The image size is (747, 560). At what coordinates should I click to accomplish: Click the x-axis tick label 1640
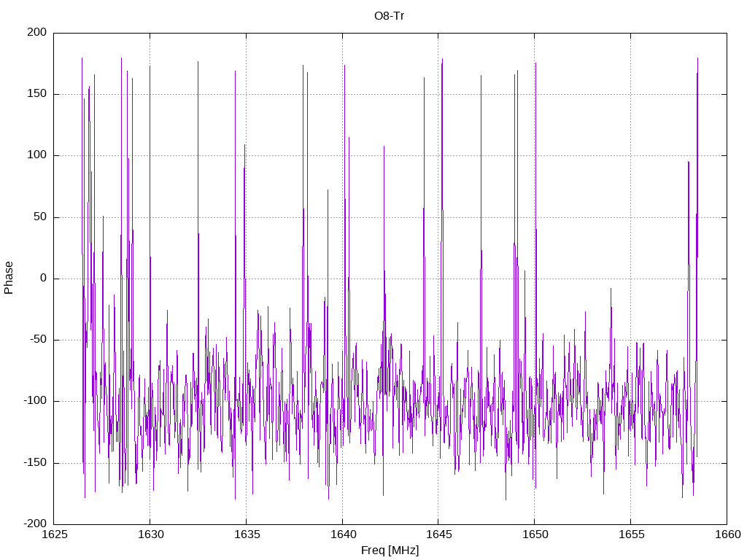coord(343,534)
